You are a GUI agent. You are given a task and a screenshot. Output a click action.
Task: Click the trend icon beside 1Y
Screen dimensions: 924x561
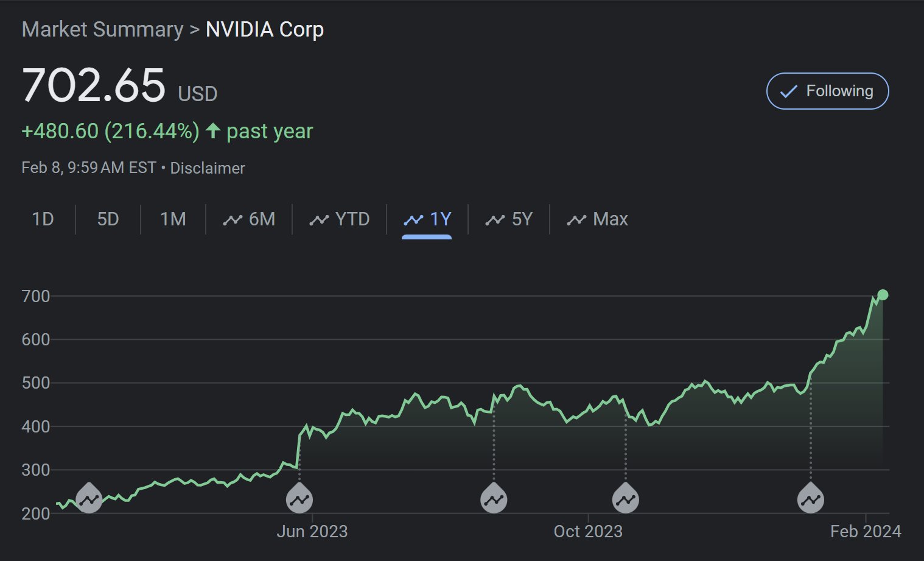tap(413, 220)
